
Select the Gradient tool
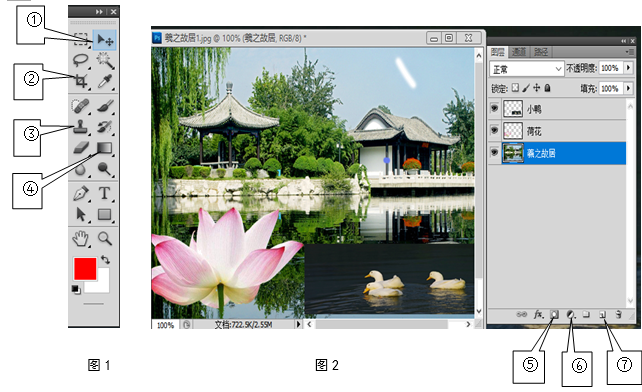[x=105, y=148]
